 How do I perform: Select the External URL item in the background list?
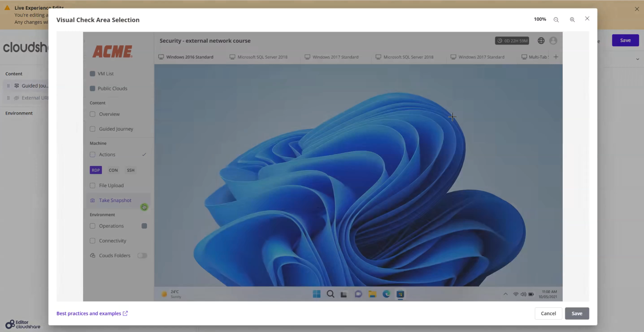pos(26,98)
